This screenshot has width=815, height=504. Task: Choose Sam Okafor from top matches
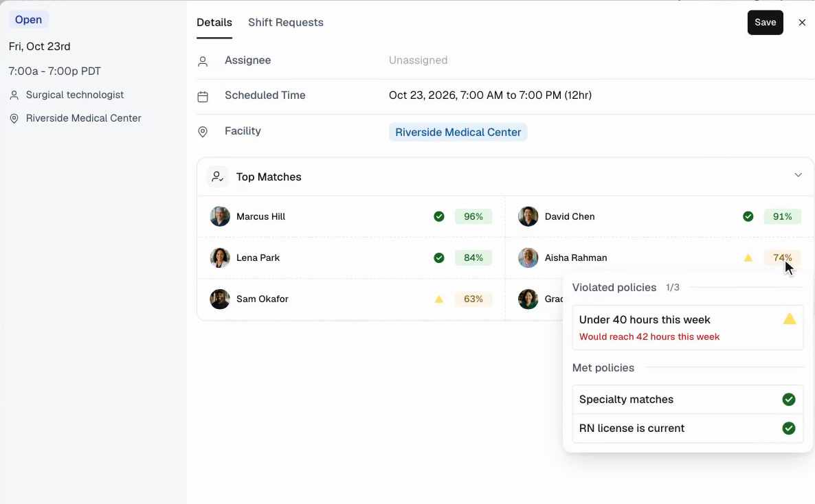tap(262, 299)
